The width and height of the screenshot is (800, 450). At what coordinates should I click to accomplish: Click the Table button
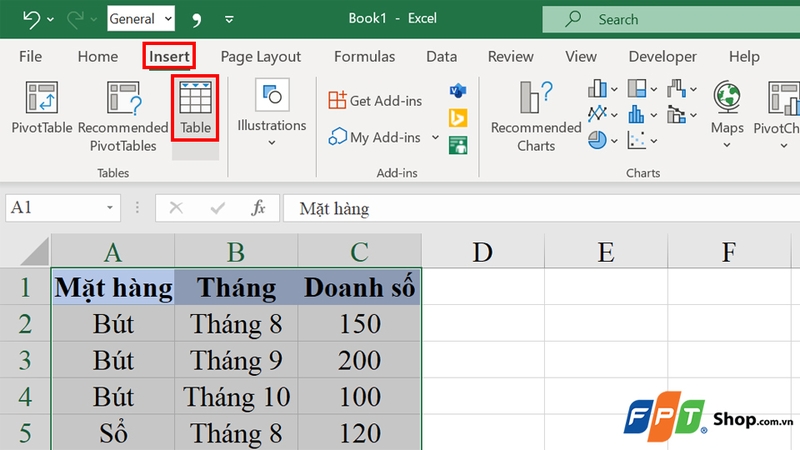[195, 108]
